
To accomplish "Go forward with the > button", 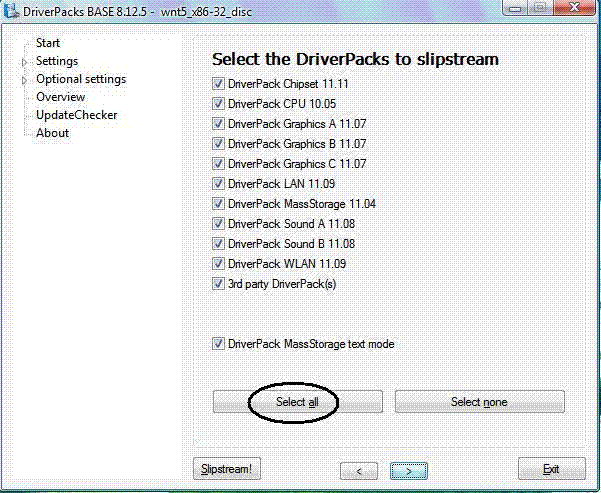I will pos(409,471).
